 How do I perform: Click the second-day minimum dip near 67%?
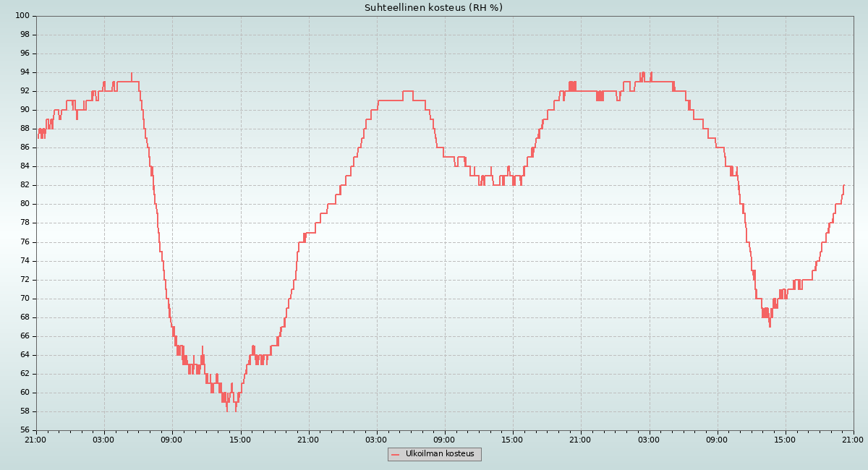pos(770,326)
